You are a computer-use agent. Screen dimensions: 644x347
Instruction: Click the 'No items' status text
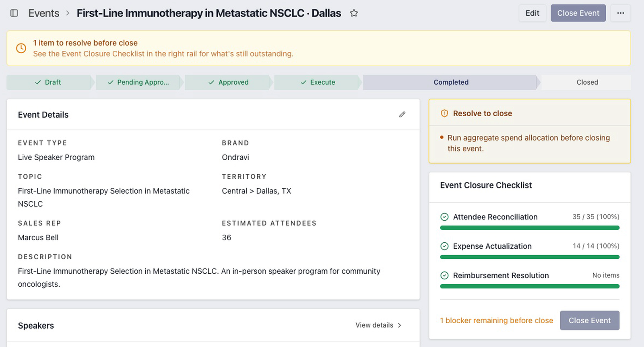point(606,276)
